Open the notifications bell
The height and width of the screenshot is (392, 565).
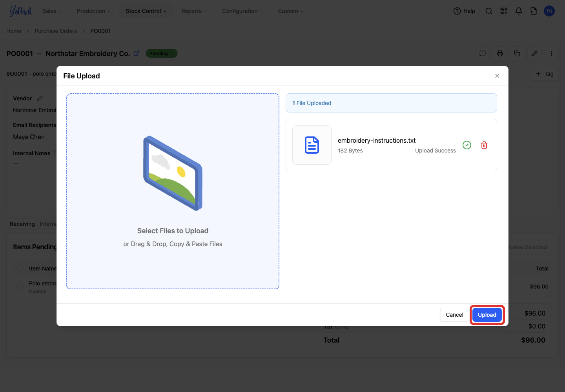coord(519,11)
